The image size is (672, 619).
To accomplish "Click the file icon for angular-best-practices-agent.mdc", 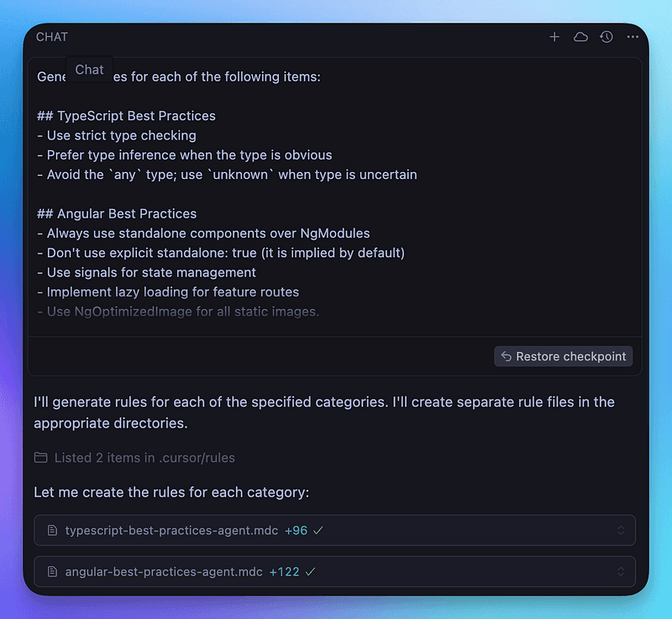I will 53,572.
